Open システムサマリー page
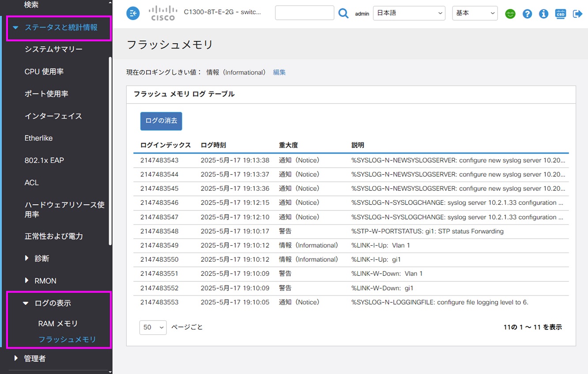The image size is (588, 374). (53, 49)
